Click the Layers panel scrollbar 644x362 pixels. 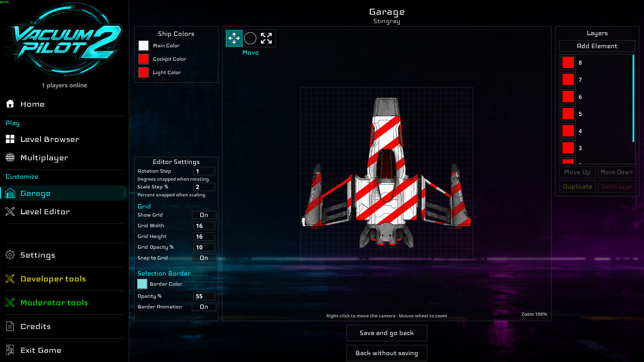(633, 99)
